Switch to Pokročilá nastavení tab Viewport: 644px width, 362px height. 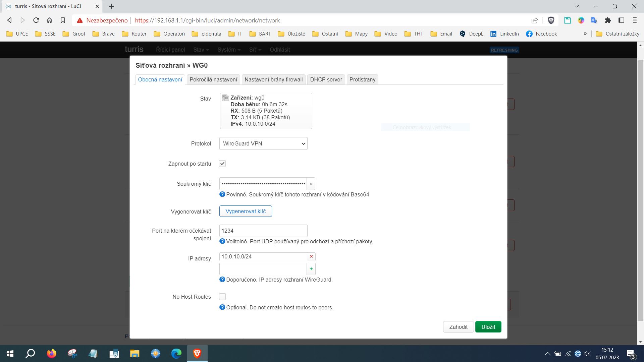pos(213,80)
